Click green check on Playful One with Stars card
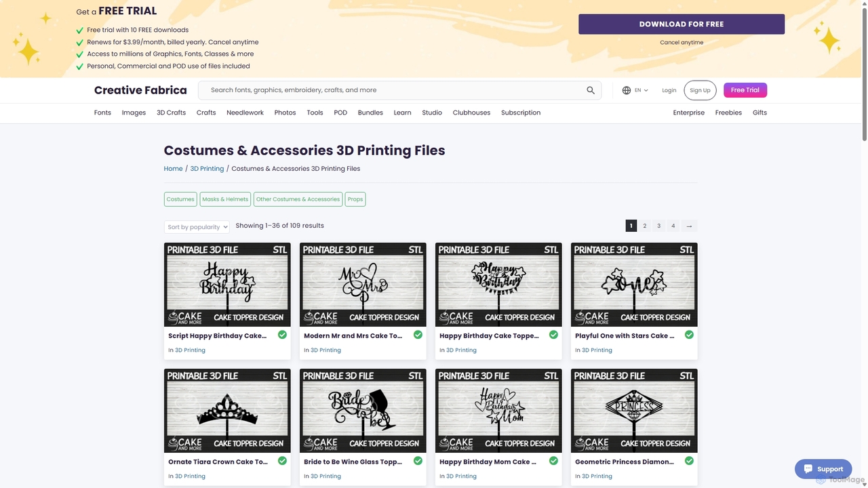The image size is (868, 488). [x=689, y=335]
